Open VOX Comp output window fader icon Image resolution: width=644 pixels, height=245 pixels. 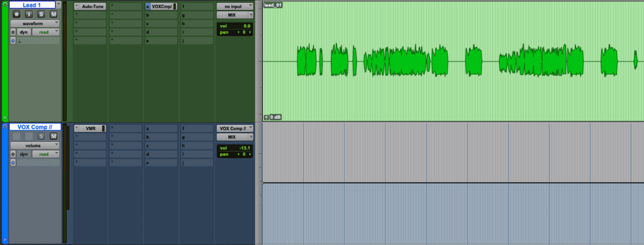click(x=251, y=137)
